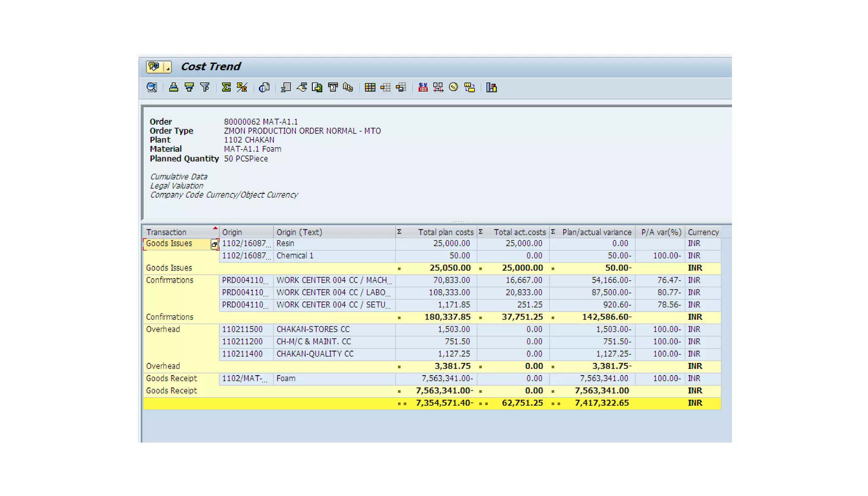Select the Total plan costs column header

click(445, 232)
